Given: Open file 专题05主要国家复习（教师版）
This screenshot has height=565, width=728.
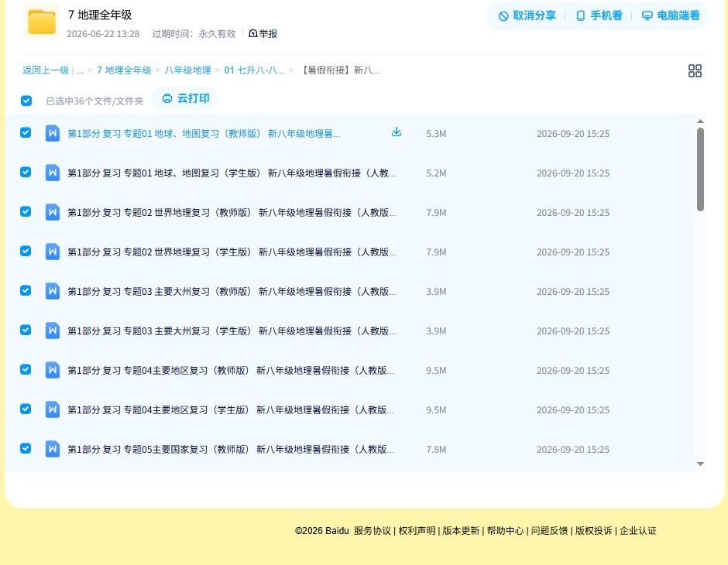Looking at the screenshot, I should pos(231,449).
